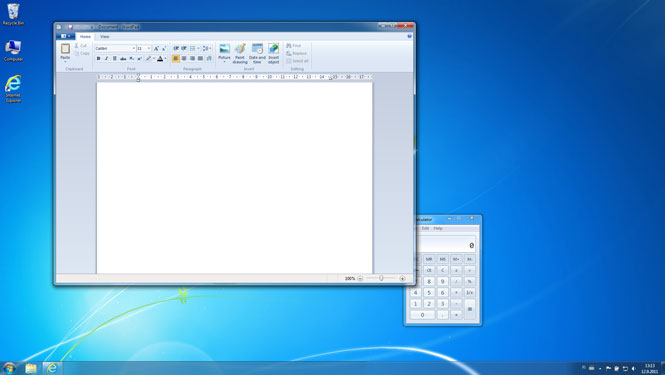Expand the Picture button's dropdown arrow
The height and width of the screenshot is (375, 665).
(x=224, y=62)
